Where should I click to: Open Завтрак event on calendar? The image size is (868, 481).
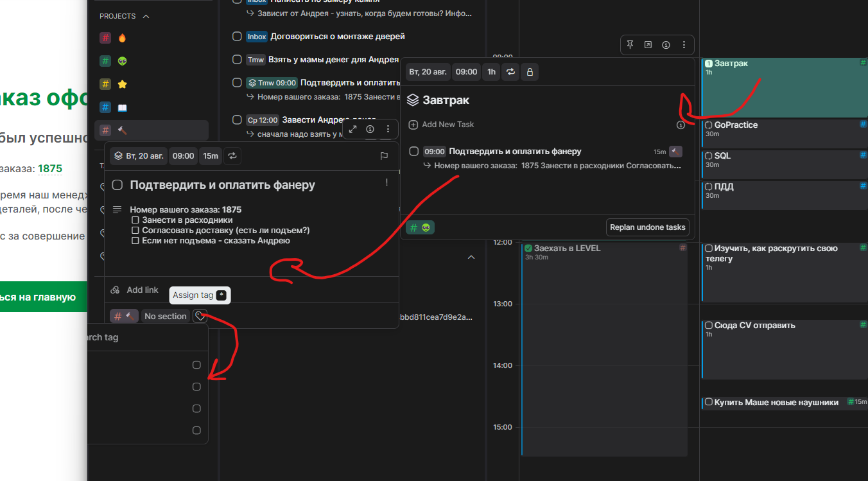(x=784, y=87)
